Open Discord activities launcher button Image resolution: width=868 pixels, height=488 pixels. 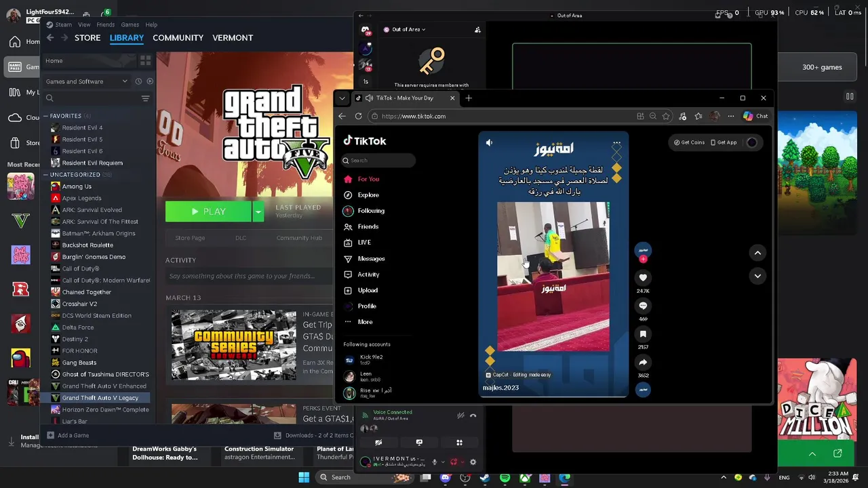(x=459, y=443)
